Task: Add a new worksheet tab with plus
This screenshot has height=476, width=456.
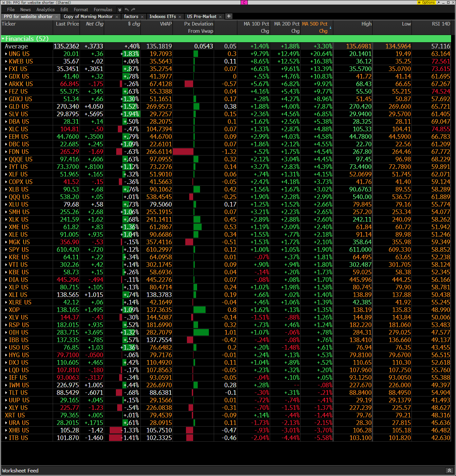Action: pos(229,16)
